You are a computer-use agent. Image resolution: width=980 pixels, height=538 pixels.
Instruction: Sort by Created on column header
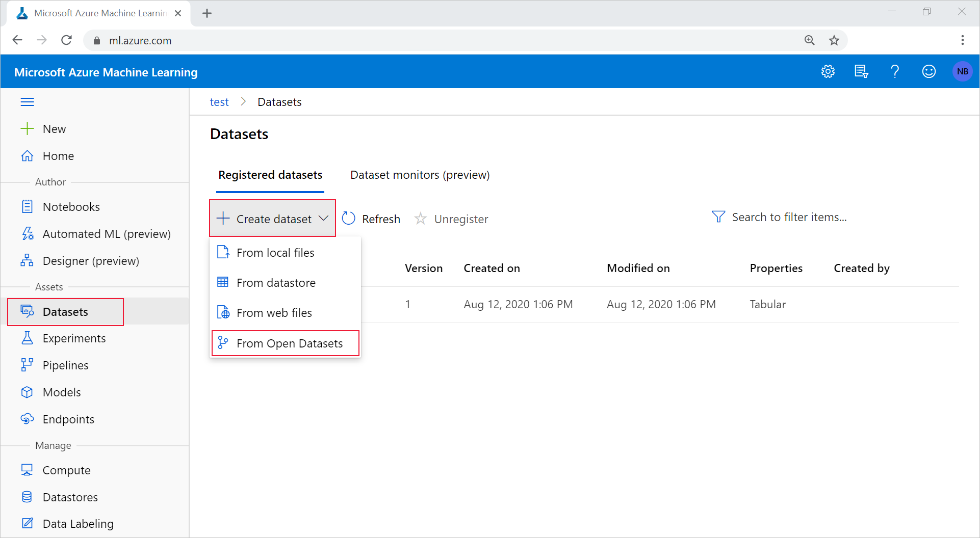[x=492, y=268]
